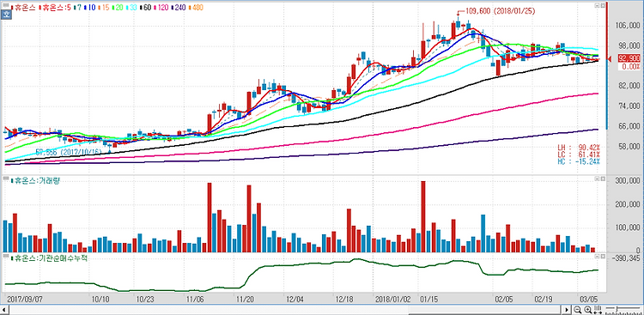The height and width of the screenshot is (315, 644).
Task: Click the 58,000 price axis label
Action: click(629, 146)
